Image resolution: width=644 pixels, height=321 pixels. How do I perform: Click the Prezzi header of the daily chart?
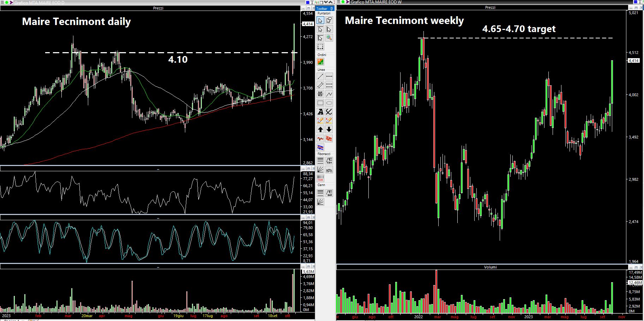158,8
